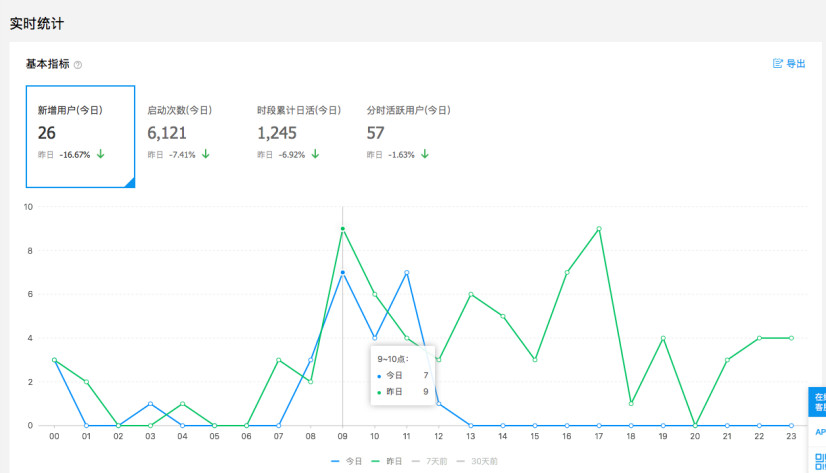This screenshot has width=826, height=473.
Task: Click yesterday's green peak point at hour 17
Action: pyautogui.click(x=599, y=229)
